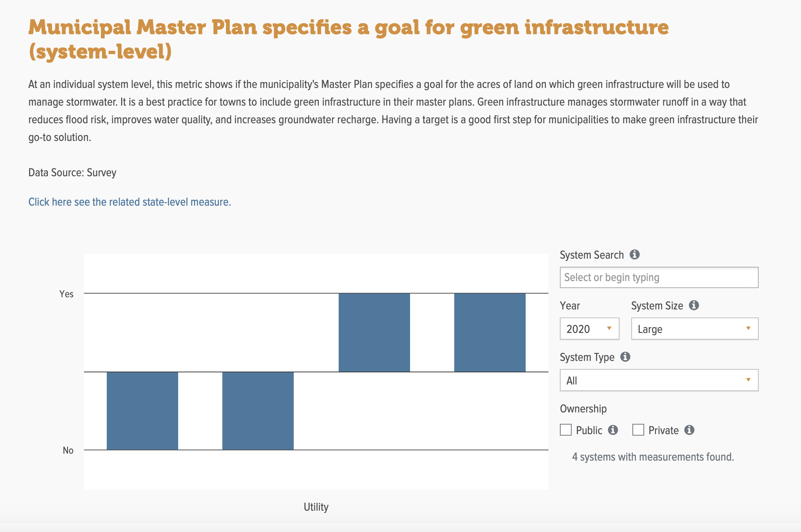
Task: Click the Public ownership info icon
Action: click(613, 430)
